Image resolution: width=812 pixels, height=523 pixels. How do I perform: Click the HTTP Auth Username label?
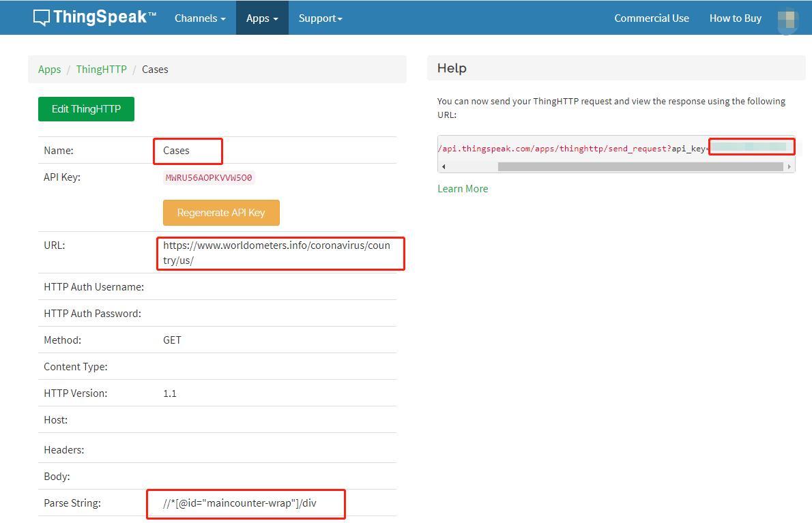(x=93, y=286)
